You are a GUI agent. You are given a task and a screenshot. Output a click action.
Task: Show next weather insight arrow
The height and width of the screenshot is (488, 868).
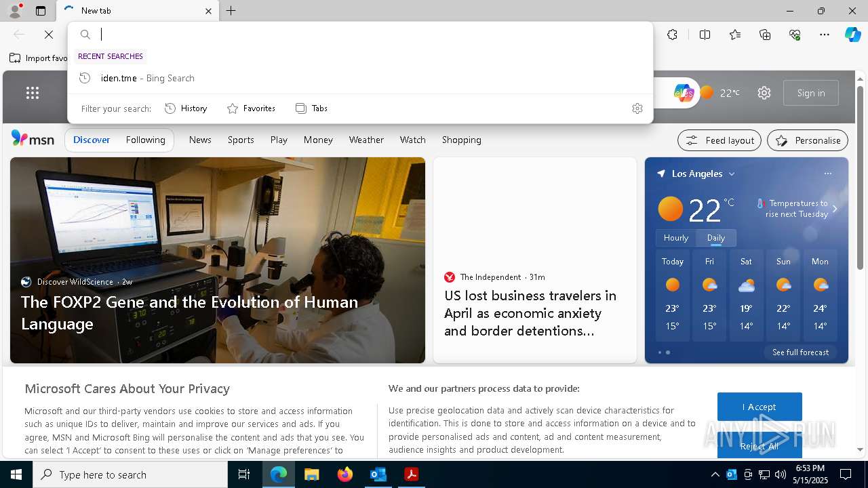pyautogui.click(x=835, y=209)
